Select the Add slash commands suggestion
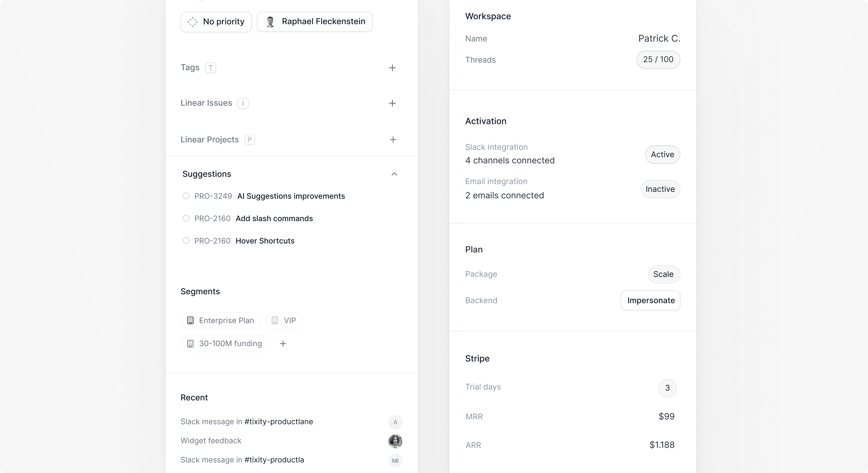 point(274,218)
